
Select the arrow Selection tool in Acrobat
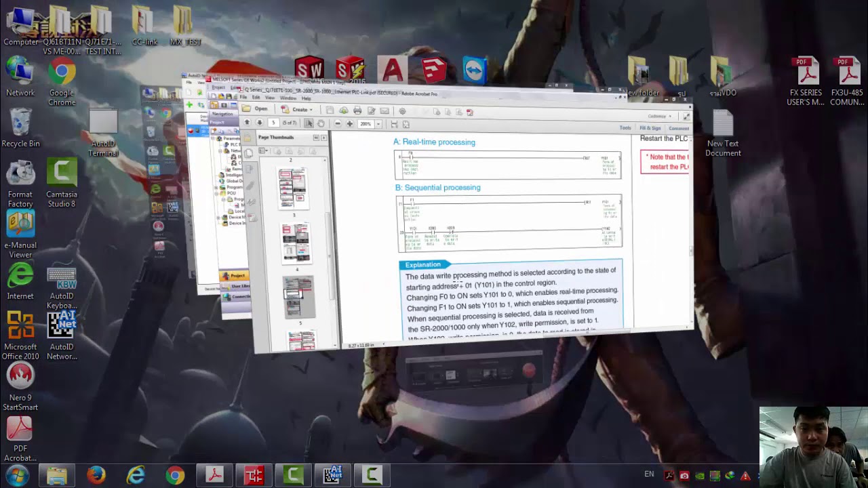[x=309, y=123]
